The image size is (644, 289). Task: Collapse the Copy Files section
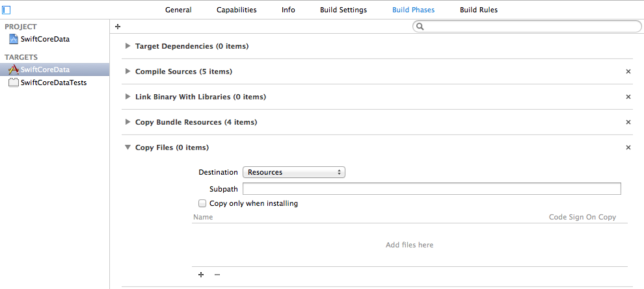tap(126, 147)
